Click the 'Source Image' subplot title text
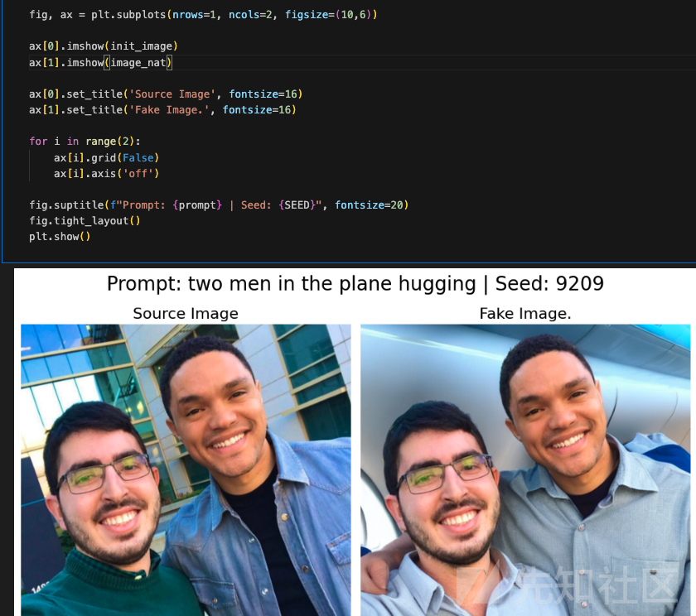Image resolution: width=696 pixels, height=616 pixels. click(186, 314)
